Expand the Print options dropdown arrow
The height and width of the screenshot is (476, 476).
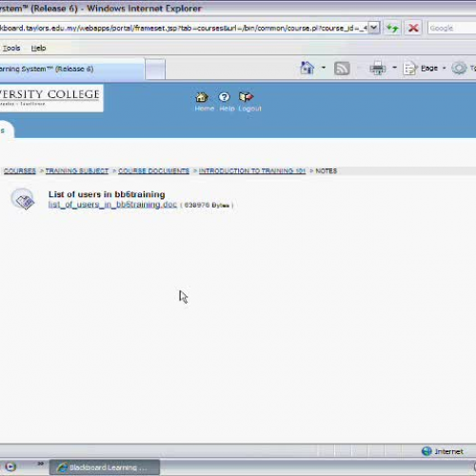[394, 68]
